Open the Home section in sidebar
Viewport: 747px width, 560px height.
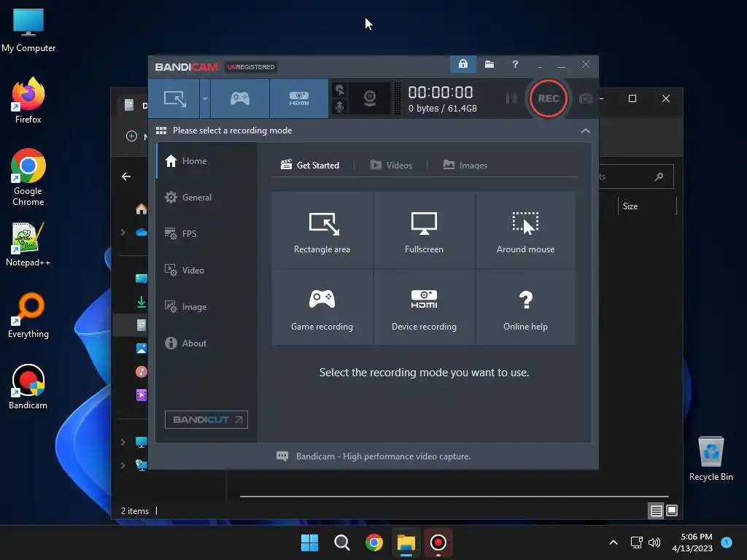[x=206, y=161]
